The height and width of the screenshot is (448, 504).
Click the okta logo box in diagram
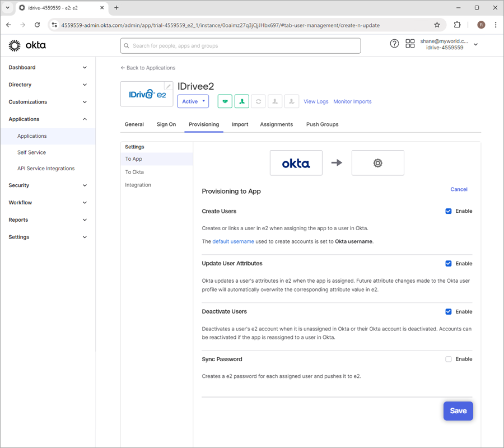click(296, 163)
